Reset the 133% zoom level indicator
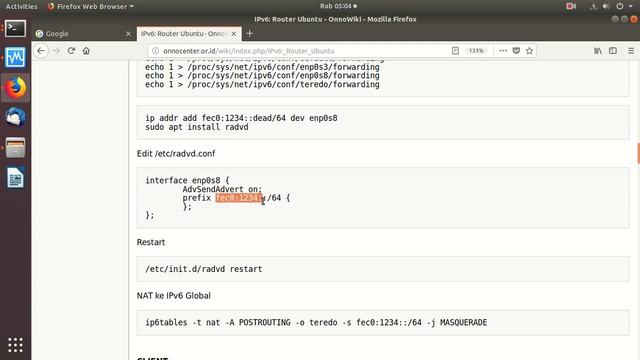 476,51
